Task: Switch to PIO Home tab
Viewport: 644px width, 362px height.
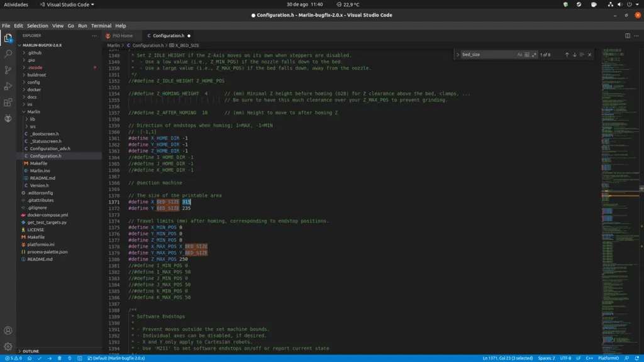Action: point(122,36)
